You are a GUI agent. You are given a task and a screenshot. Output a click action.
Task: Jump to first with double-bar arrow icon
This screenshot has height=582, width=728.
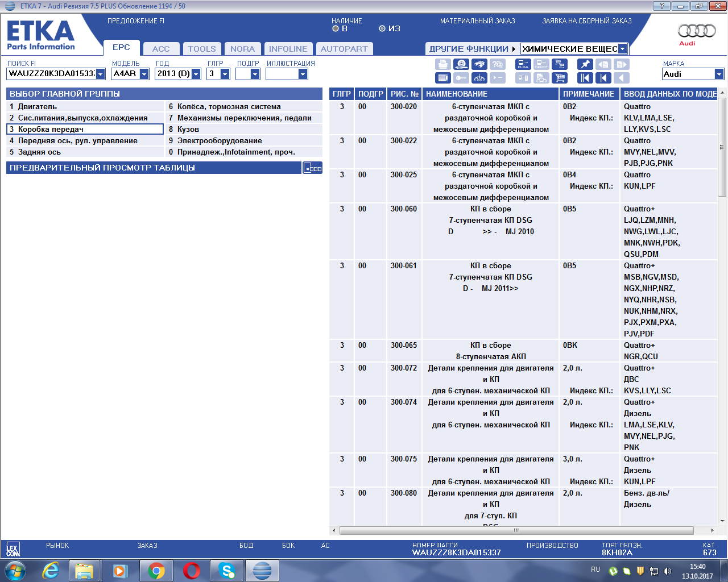pos(585,78)
